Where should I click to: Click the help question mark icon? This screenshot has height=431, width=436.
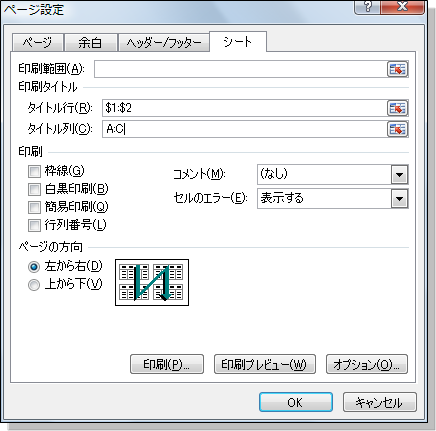(x=367, y=7)
